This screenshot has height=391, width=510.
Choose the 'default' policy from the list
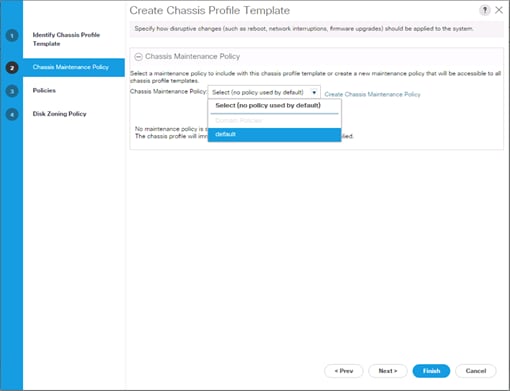(274, 134)
